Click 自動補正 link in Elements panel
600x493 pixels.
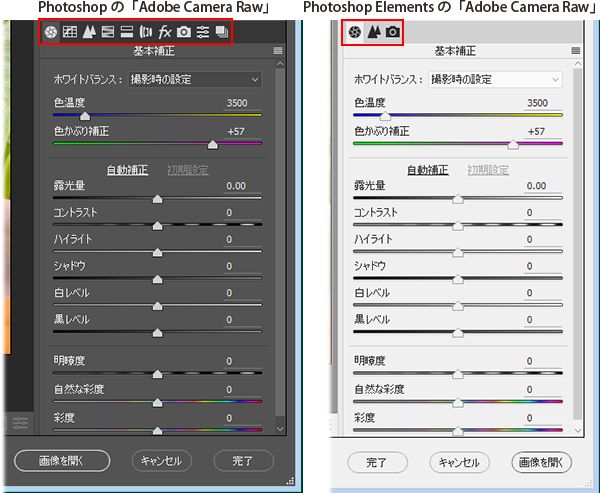428,170
